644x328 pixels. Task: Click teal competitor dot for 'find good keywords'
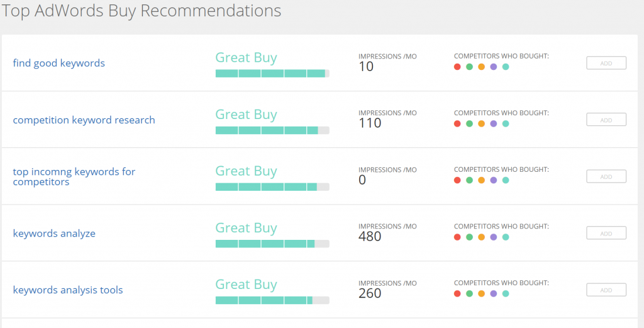click(x=506, y=67)
